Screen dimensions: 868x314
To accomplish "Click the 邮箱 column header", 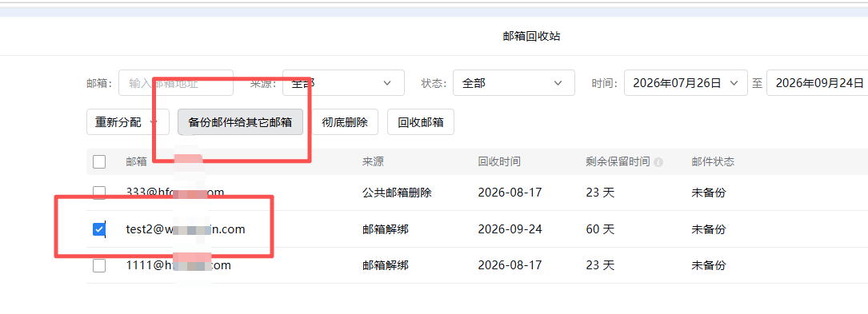I will [136, 162].
